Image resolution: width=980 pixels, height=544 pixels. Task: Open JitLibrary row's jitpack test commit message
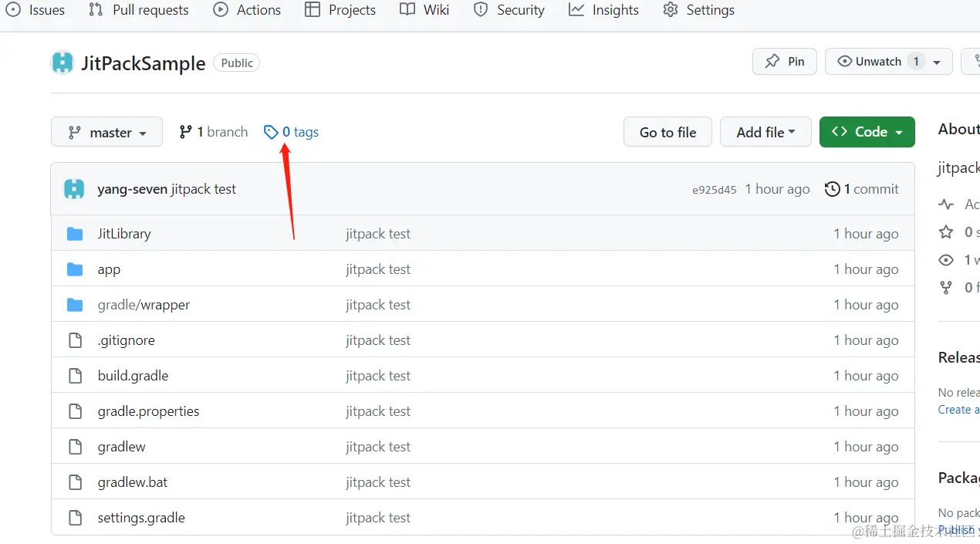[378, 234]
